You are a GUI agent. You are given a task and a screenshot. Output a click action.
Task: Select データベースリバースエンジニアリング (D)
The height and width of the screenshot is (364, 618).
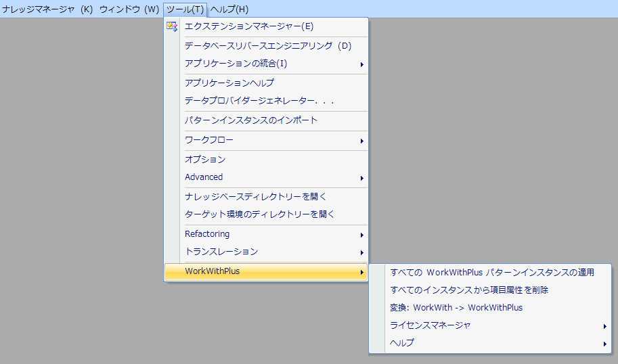pos(268,46)
